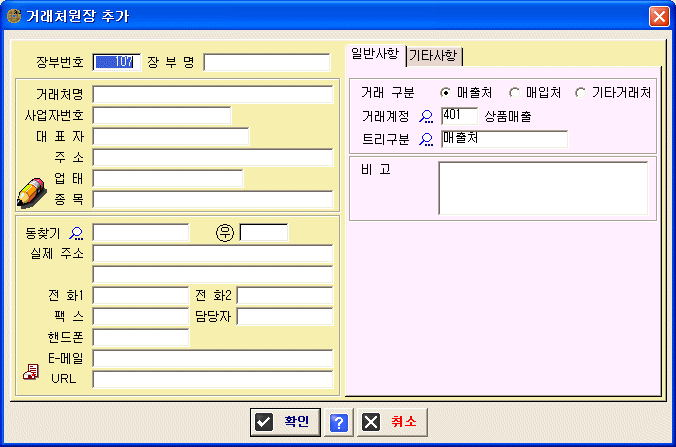This screenshot has width=676, height=447.
Task: Focus the 거래처명 input field
Action: (x=213, y=94)
